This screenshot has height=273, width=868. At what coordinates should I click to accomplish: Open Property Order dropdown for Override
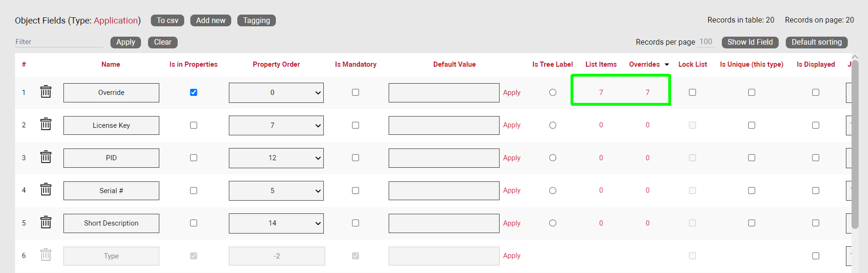(x=276, y=93)
